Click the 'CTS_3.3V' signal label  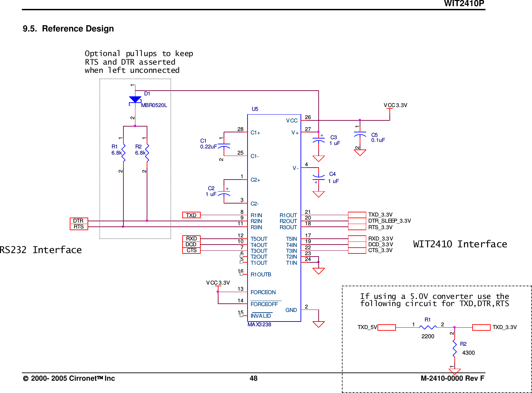(x=380, y=250)
